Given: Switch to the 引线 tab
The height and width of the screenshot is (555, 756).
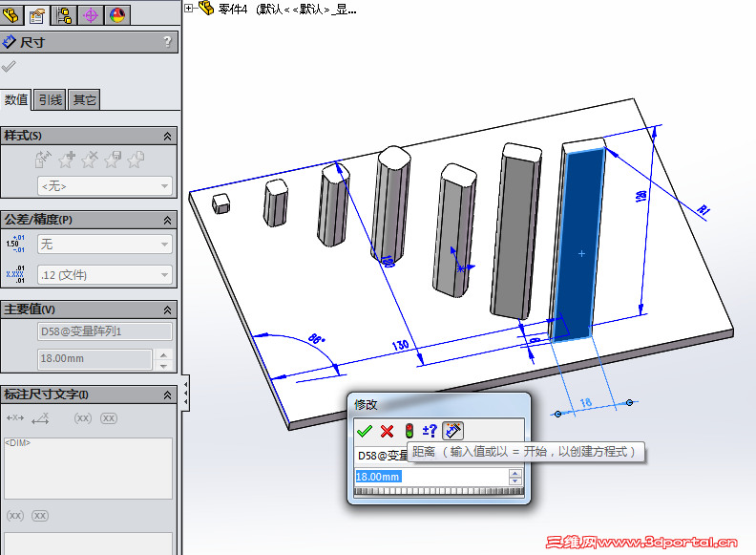Looking at the screenshot, I should click(51, 100).
